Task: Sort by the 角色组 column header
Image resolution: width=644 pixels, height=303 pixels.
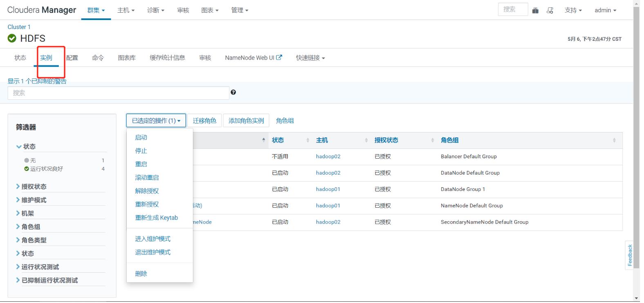Action: point(449,140)
